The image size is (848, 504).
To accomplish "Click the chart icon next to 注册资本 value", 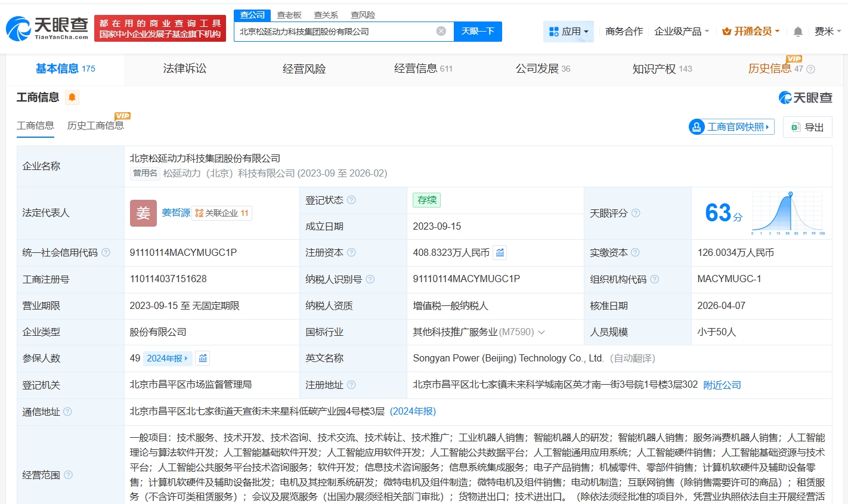I will click(x=500, y=253).
